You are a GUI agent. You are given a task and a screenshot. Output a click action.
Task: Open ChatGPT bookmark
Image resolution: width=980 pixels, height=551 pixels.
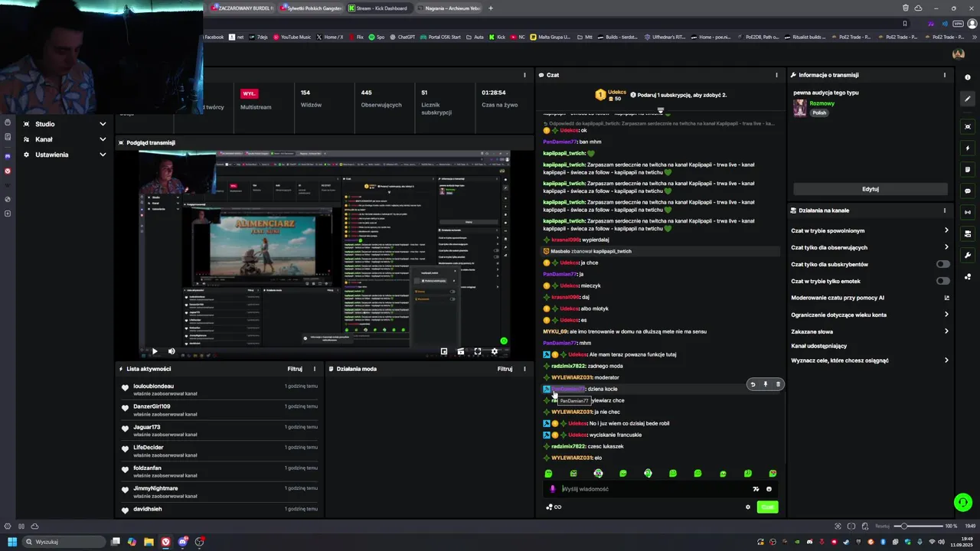(402, 37)
